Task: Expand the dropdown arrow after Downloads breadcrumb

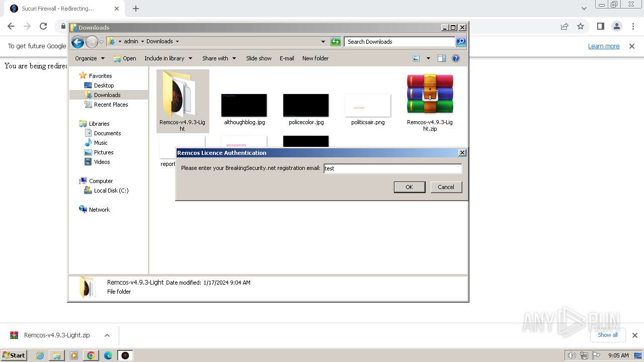Action: click(177, 42)
